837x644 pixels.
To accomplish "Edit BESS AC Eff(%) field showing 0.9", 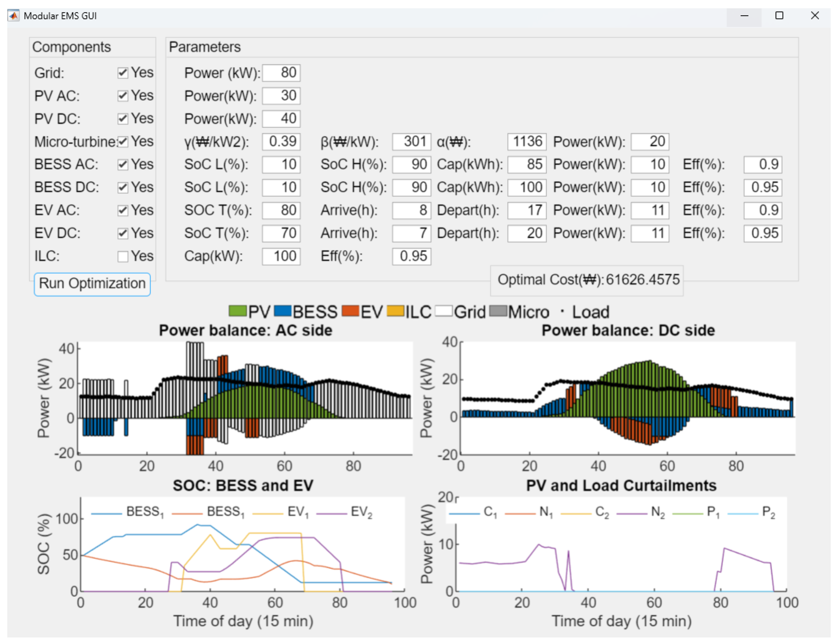I will [x=763, y=165].
